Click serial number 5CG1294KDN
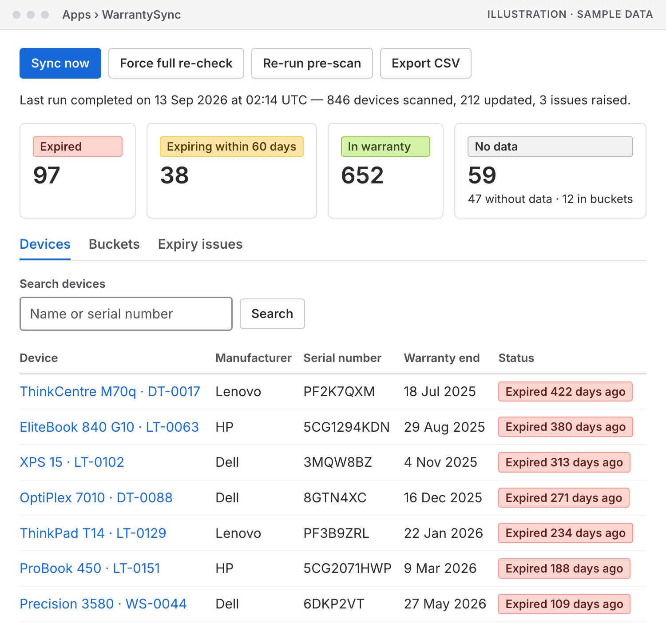 click(347, 427)
